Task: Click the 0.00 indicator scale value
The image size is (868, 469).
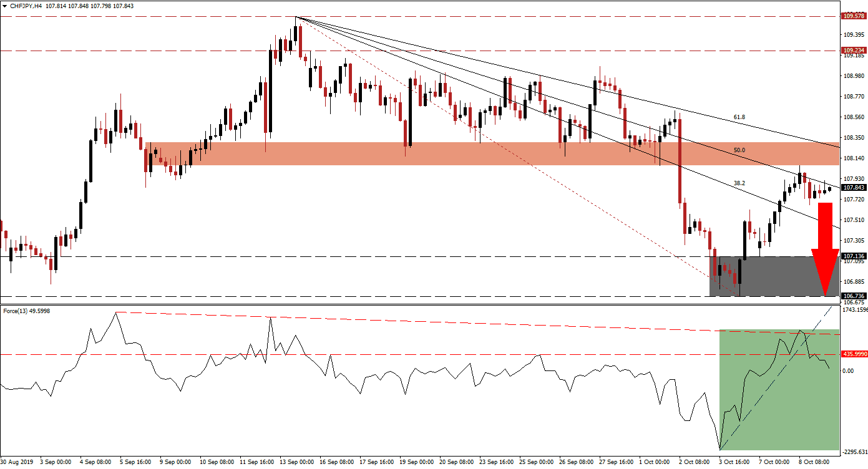Action: pos(849,371)
